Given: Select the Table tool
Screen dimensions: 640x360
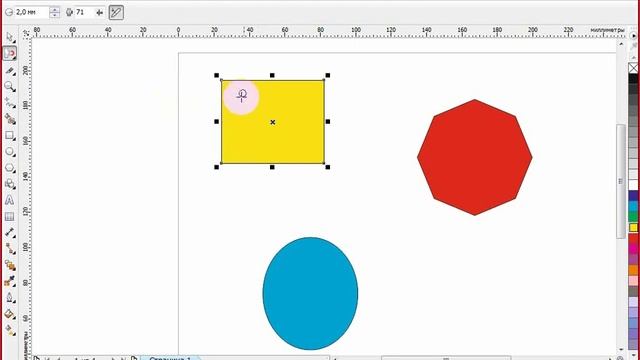Looking at the screenshot, I should (x=10, y=216).
